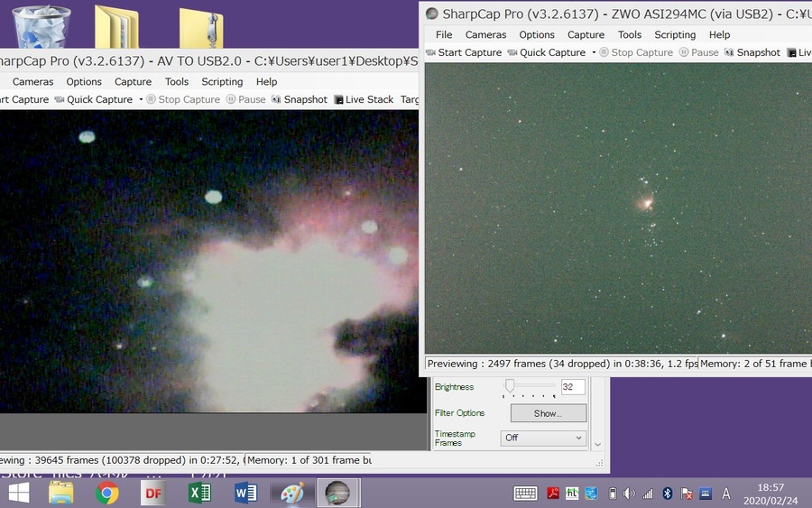The image size is (812, 508).
Task: Click the Filter Options Show... button
Action: coord(549,413)
